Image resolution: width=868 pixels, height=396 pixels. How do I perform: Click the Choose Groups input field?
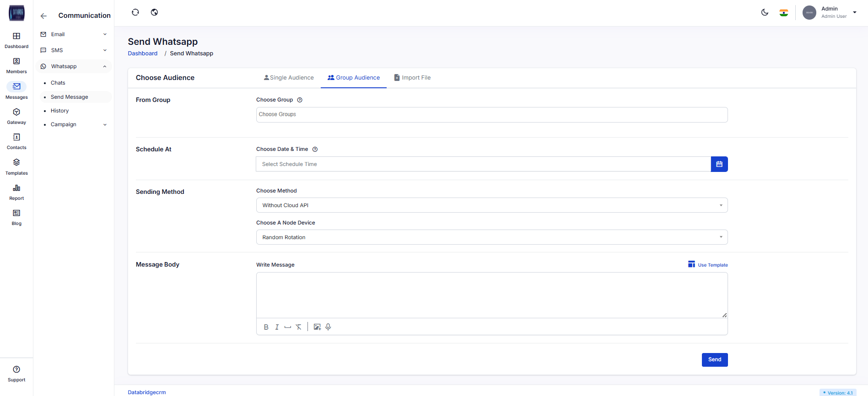point(491,115)
